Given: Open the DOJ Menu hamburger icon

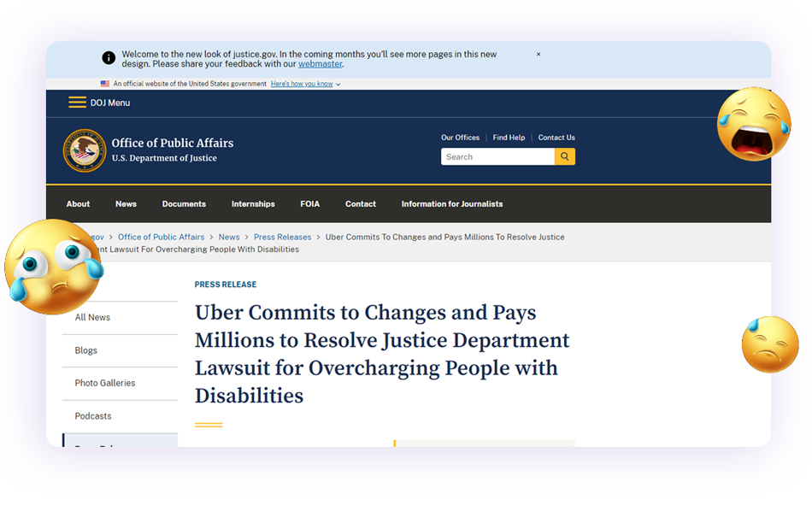Looking at the screenshot, I should [77, 103].
